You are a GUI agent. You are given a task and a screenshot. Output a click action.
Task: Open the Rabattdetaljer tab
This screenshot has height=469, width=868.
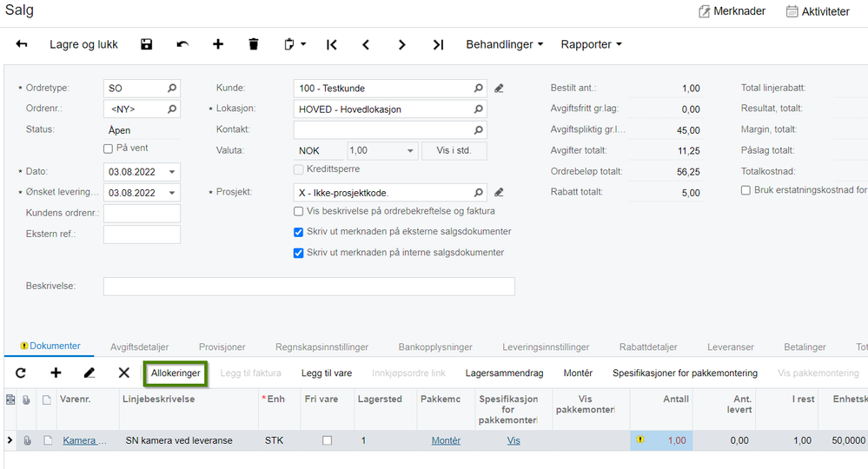[648, 347]
